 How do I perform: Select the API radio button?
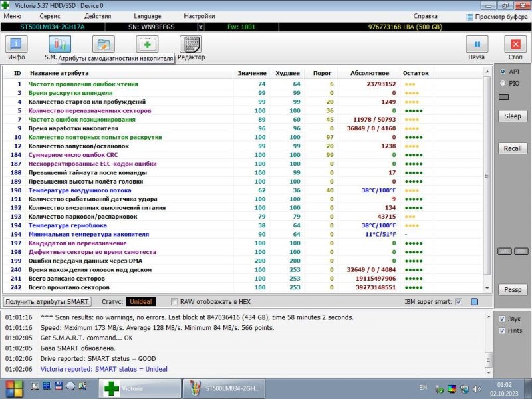click(503, 72)
